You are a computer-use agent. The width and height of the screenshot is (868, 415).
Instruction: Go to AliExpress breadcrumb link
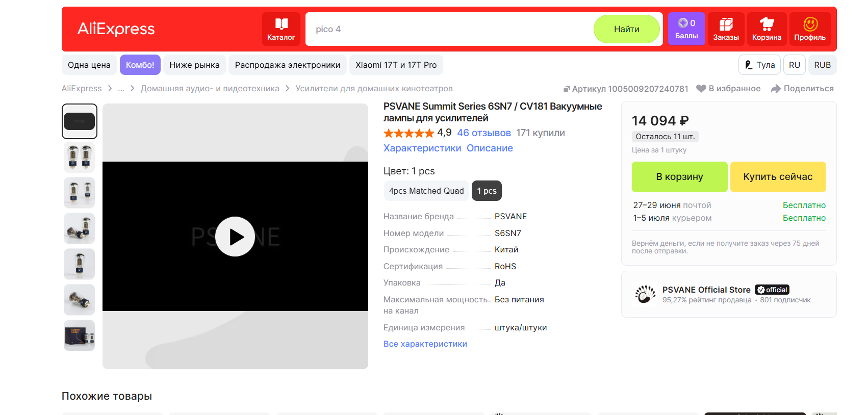(82, 89)
